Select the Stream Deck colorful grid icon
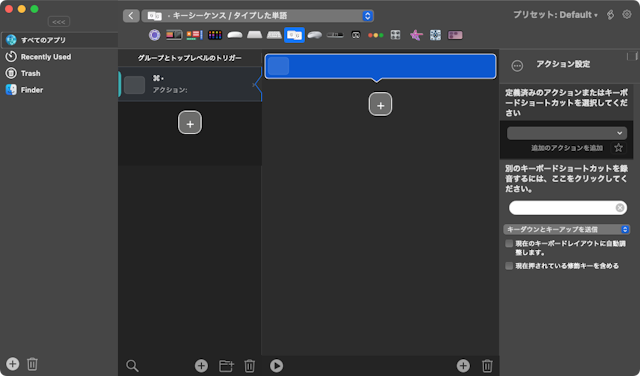640x376 pixels. tap(215, 35)
